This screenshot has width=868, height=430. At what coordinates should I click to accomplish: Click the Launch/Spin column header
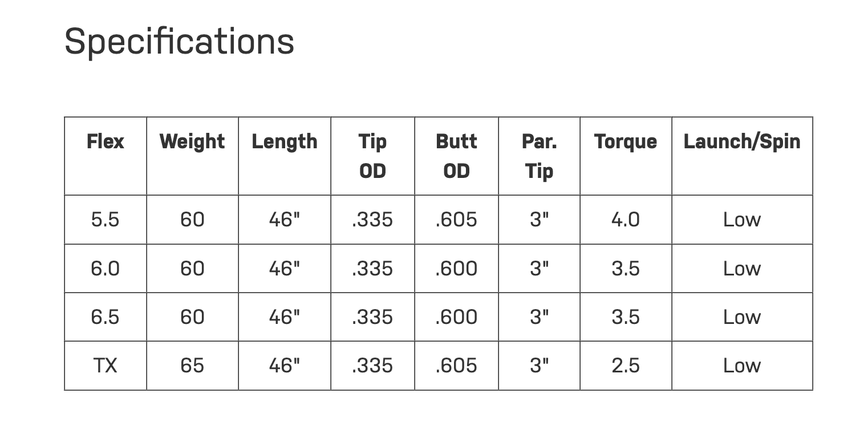click(742, 141)
